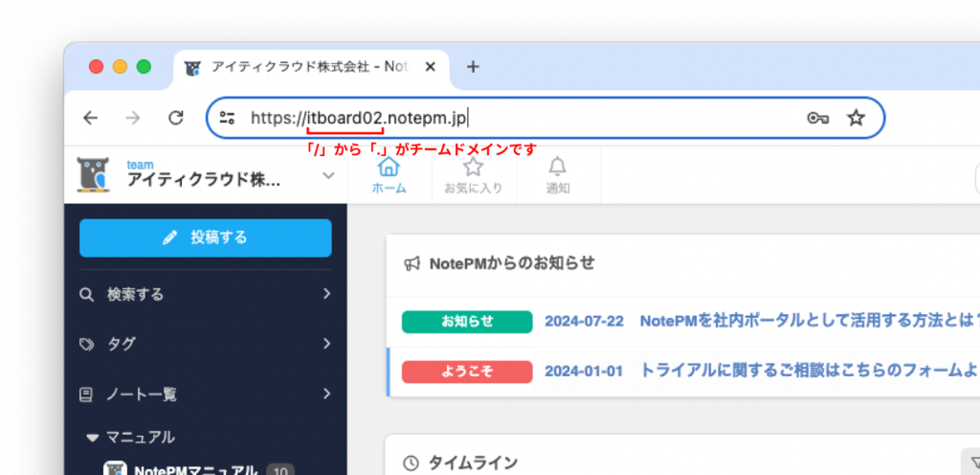Go to the ホーム home tab

tap(389, 175)
